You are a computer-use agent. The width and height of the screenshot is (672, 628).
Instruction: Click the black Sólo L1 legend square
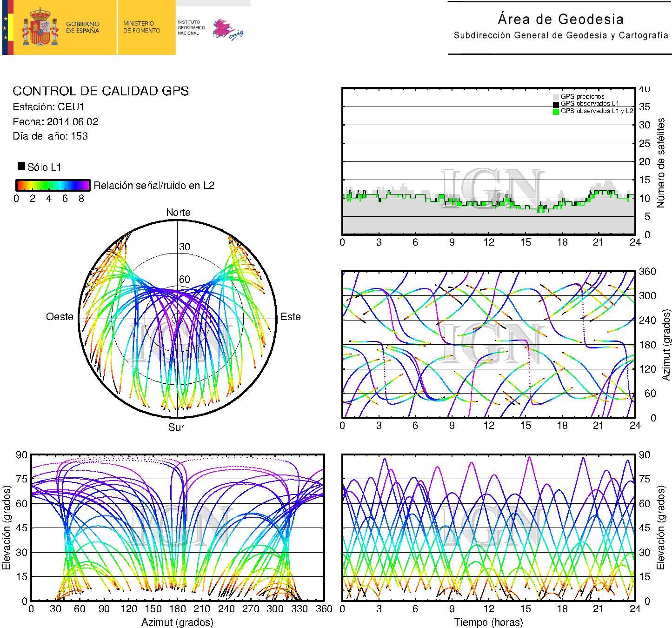click(x=21, y=166)
